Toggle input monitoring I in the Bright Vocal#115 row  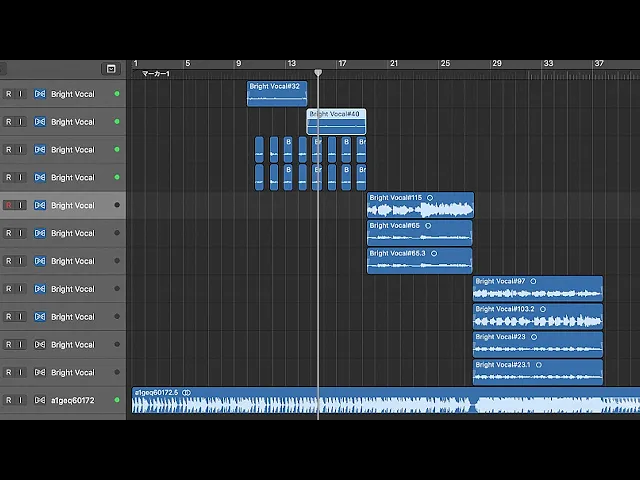click(x=20, y=205)
